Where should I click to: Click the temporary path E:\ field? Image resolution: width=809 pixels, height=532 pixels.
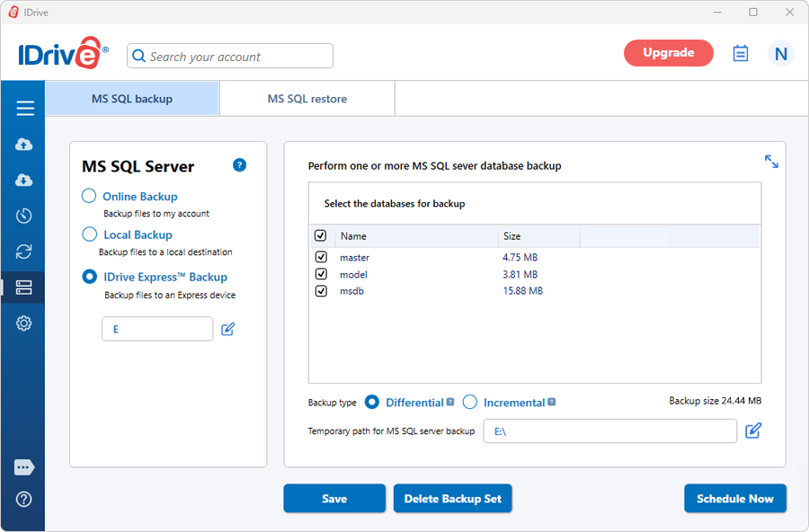coord(609,430)
